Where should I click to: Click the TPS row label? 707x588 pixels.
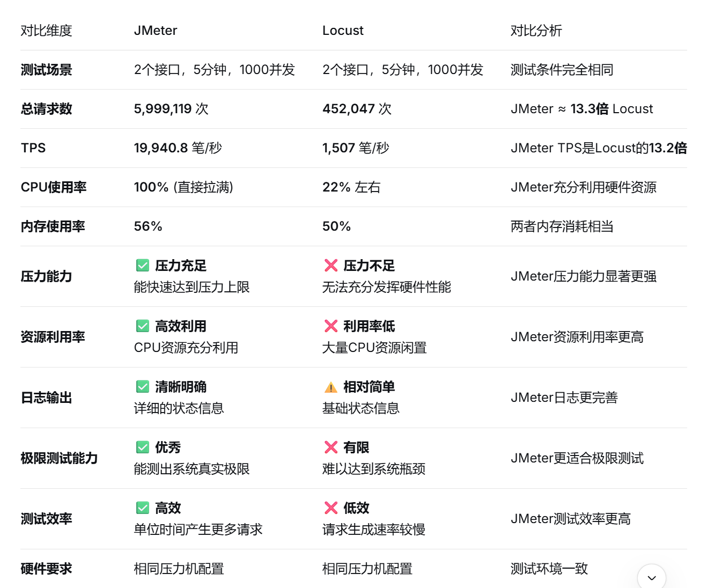(x=33, y=148)
